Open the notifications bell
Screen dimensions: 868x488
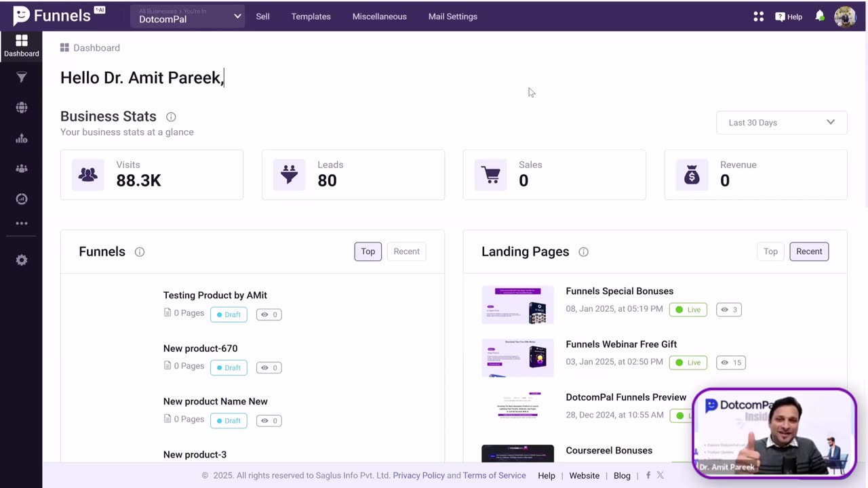[x=820, y=16]
